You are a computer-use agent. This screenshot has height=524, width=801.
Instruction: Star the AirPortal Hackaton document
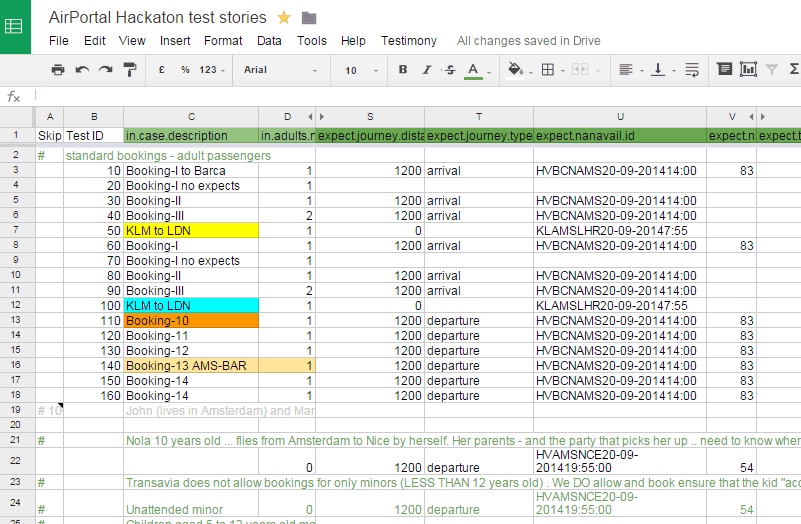284,18
